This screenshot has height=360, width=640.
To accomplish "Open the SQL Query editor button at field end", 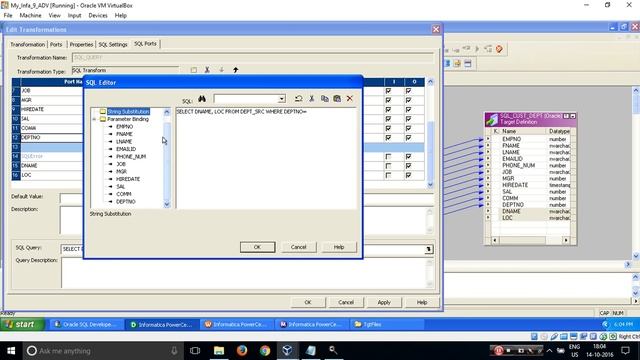I will coord(428,249).
